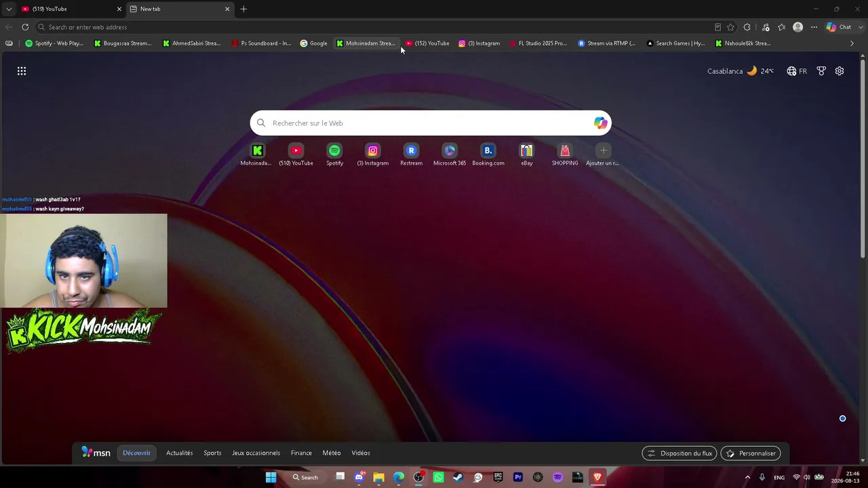Open the browser settings and more menu
Viewport: 868px width, 488px height.
[814, 27]
